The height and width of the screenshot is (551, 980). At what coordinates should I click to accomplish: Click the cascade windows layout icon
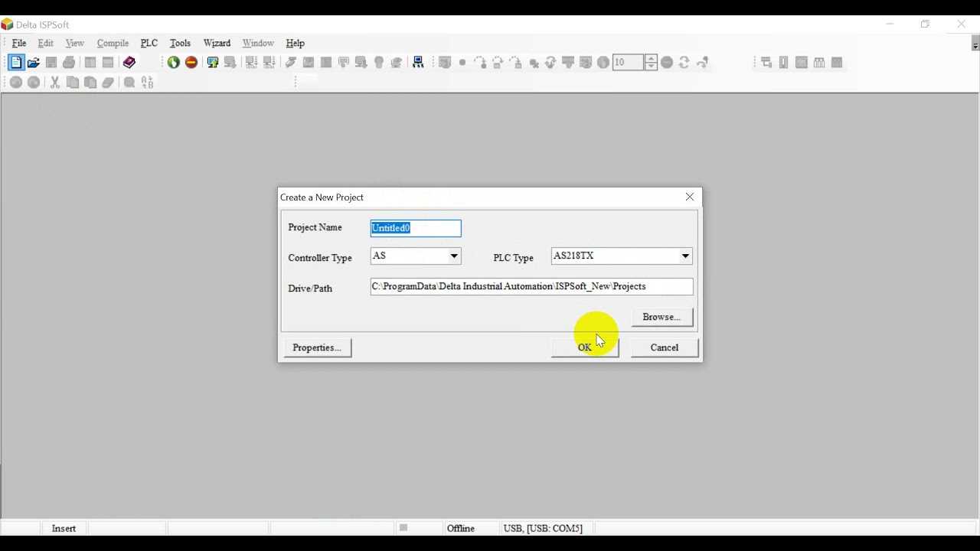pos(766,63)
